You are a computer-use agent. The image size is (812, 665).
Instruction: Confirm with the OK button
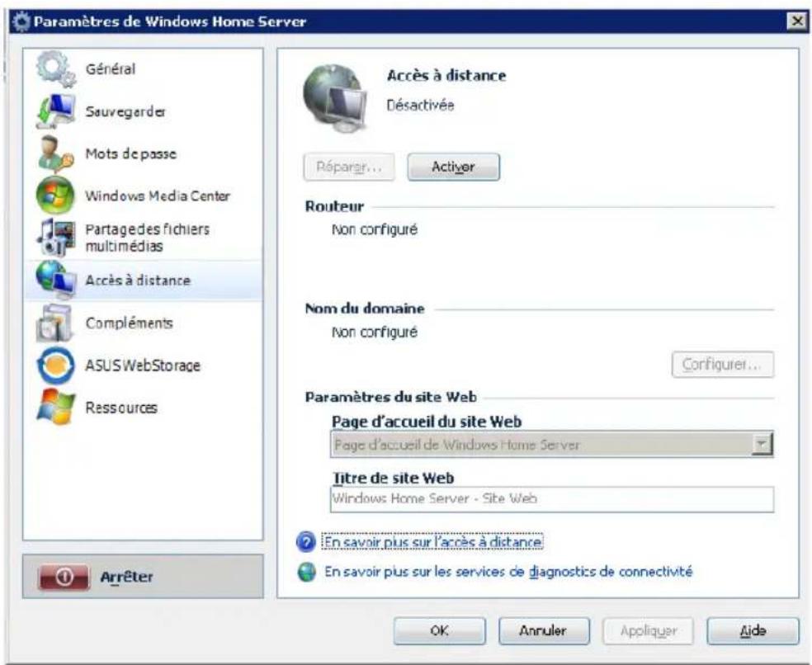pyautogui.click(x=439, y=630)
